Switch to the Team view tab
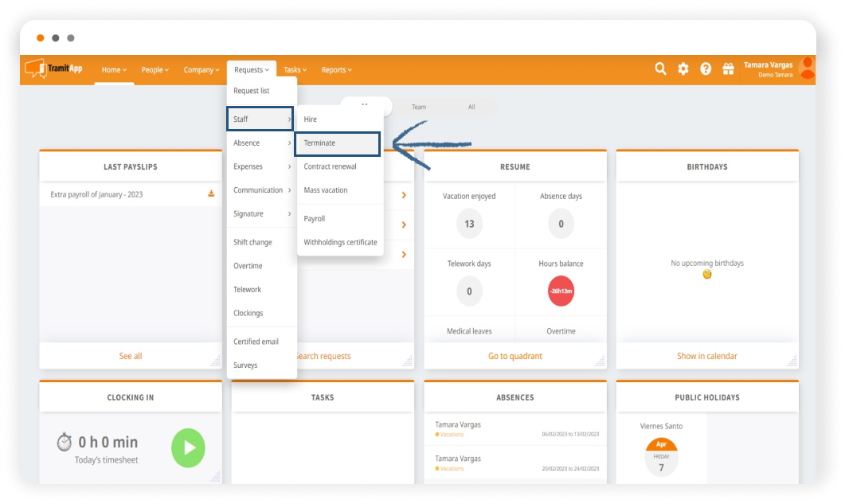 [419, 107]
